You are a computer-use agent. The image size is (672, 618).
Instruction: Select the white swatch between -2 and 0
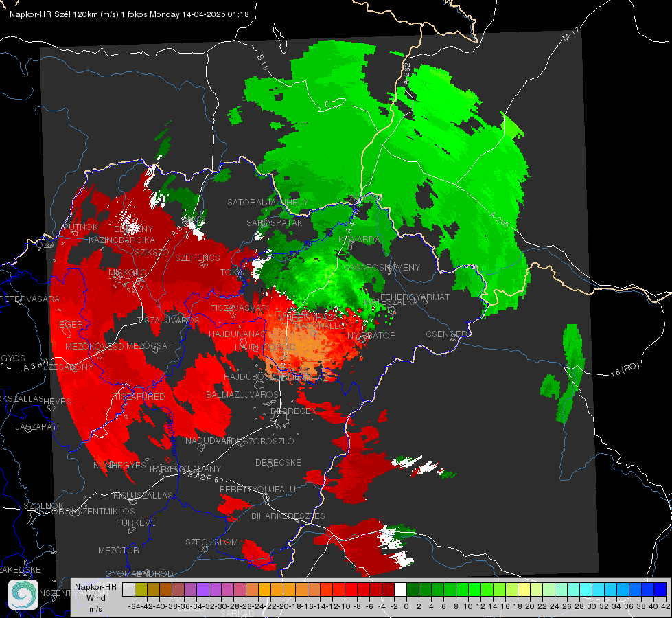pos(400,589)
